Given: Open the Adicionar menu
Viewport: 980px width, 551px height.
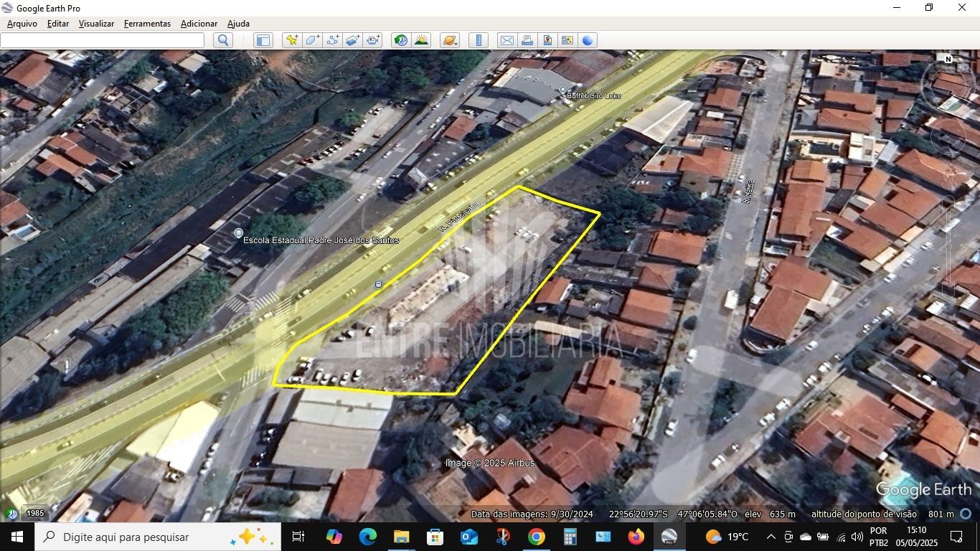Looking at the screenshot, I should point(199,24).
